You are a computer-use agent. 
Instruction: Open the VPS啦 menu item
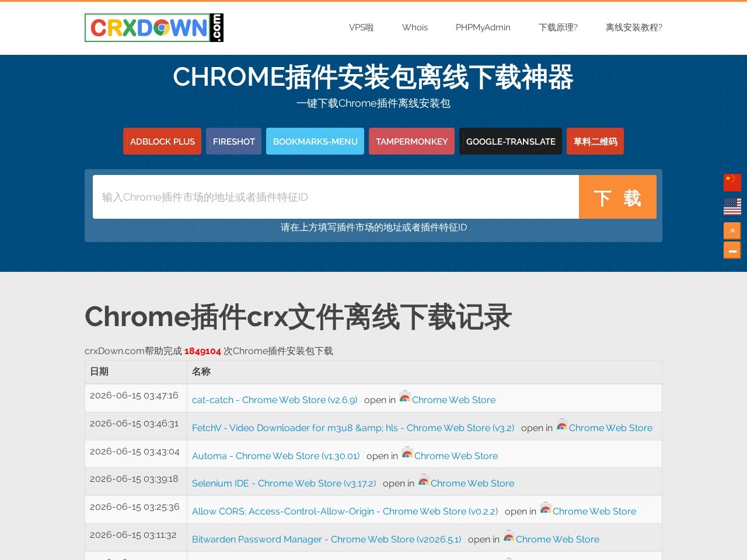coord(361,27)
